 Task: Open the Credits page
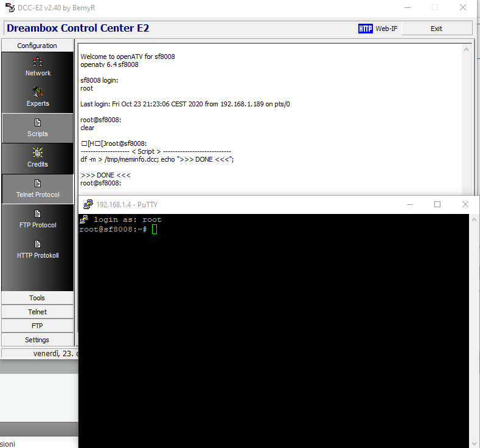tap(38, 159)
